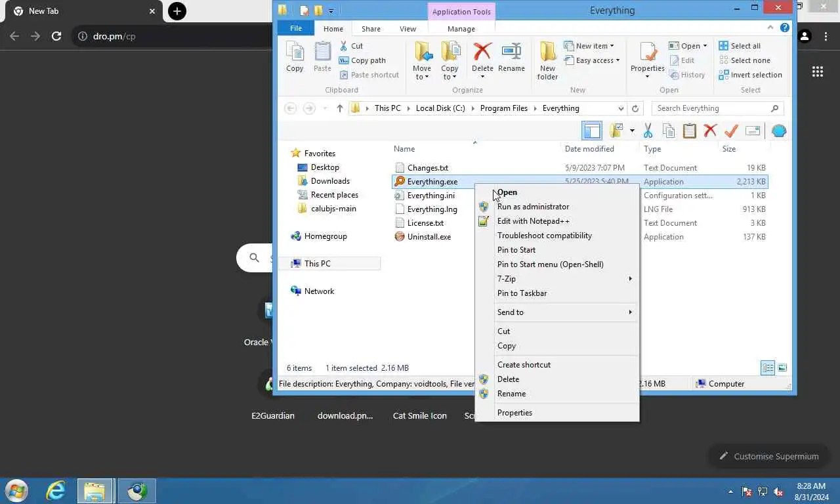This screenshot has height=504, width=840.
Task: Open the calubjs-main folder in Favorites
Action: pos(333,209)
